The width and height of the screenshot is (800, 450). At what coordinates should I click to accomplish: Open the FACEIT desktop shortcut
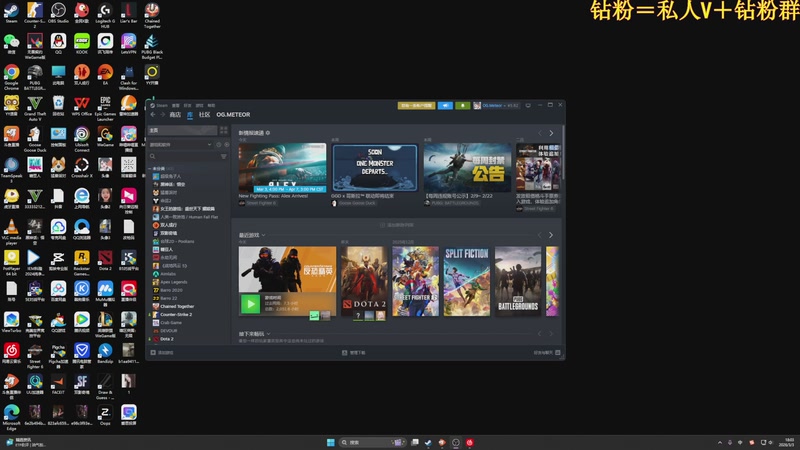(58, 384)
